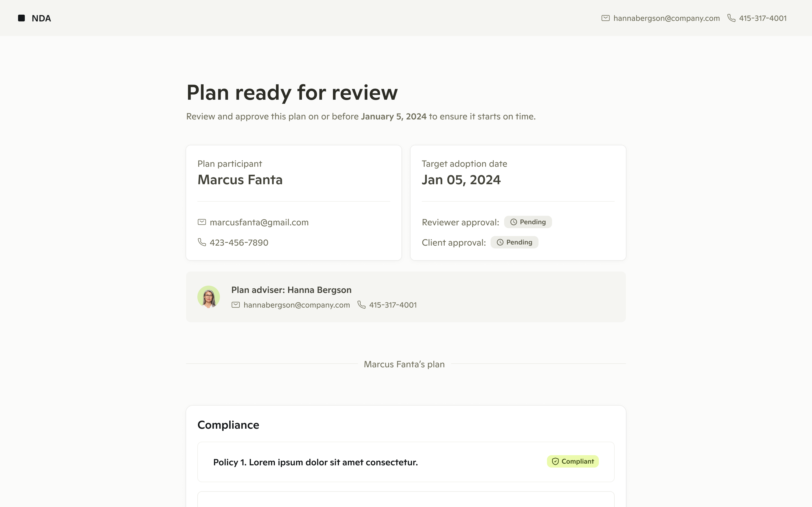Viewport: 812px width, 507px height.
Task: Click the envelope icon in header
Action: click(605, 18)
